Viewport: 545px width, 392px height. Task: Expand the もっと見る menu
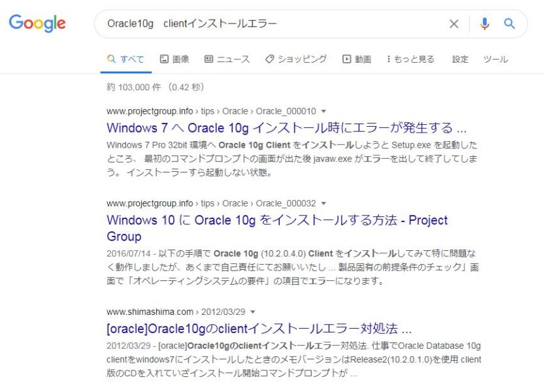pos(410,59)
